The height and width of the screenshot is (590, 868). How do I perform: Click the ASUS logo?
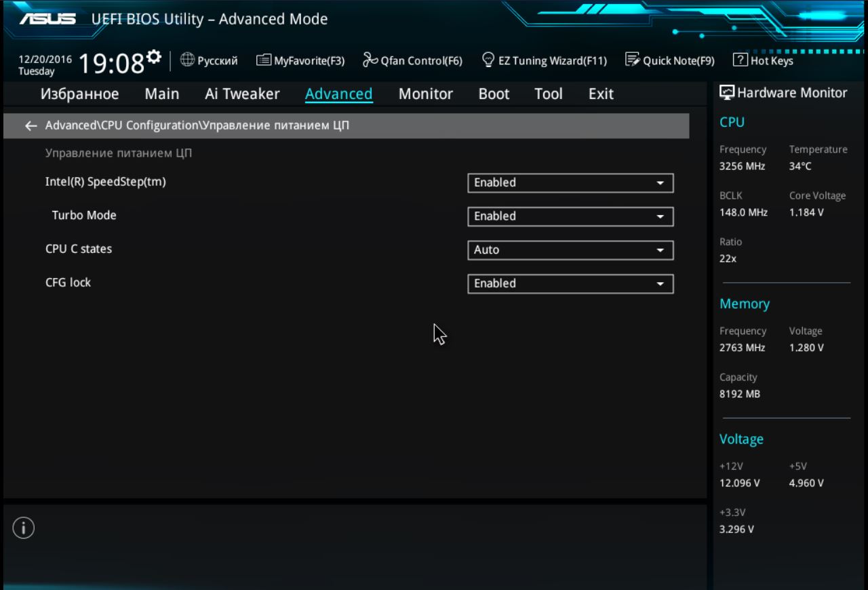click(x=47, y=19)
